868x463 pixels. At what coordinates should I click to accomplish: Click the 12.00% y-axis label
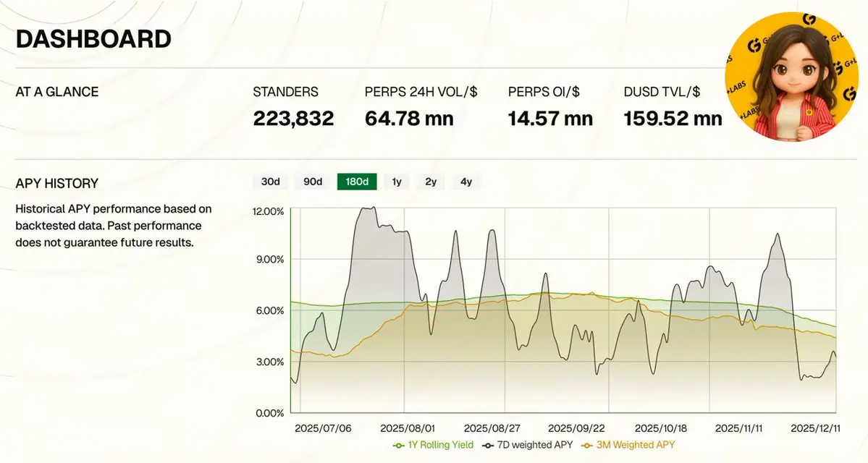(x=269, y=211)
